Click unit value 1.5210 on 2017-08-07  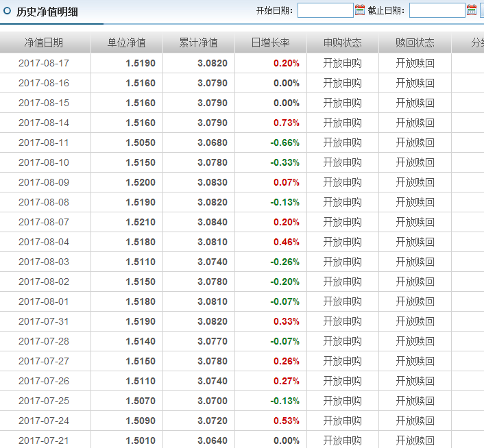(141, 222)
